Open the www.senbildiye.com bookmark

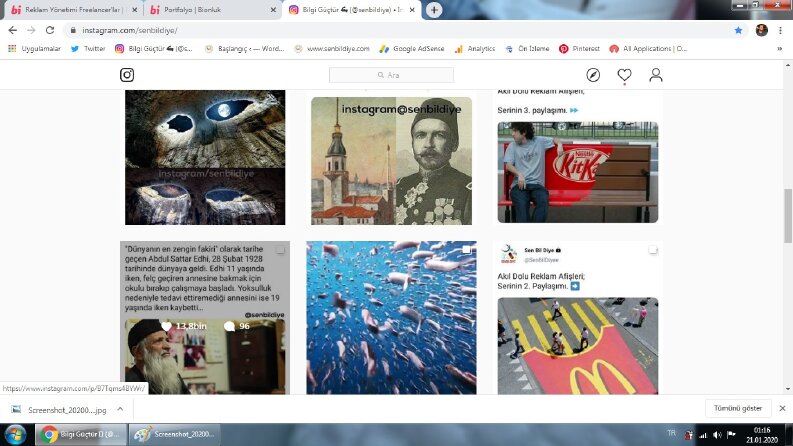332,49
